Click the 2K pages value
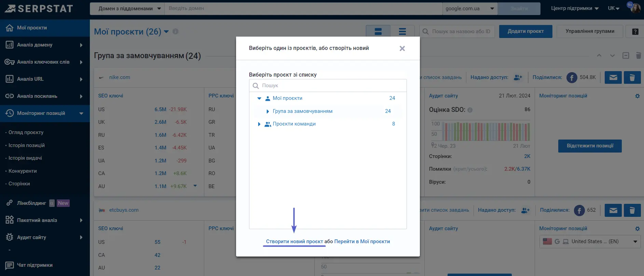Image resolution: width=644 pixels, height=276 pixels. pos(527,156)
